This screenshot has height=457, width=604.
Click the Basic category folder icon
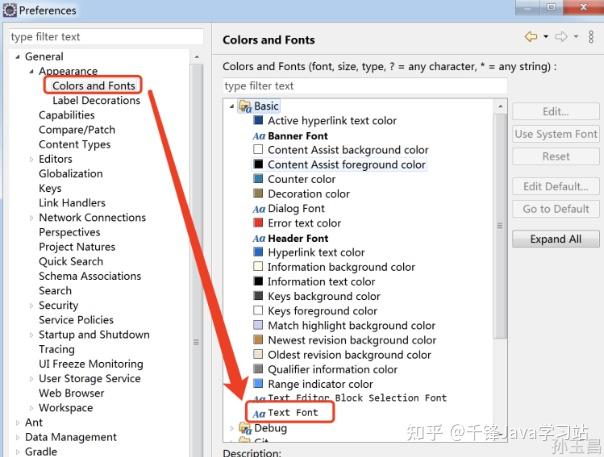[x=245, y=106]
